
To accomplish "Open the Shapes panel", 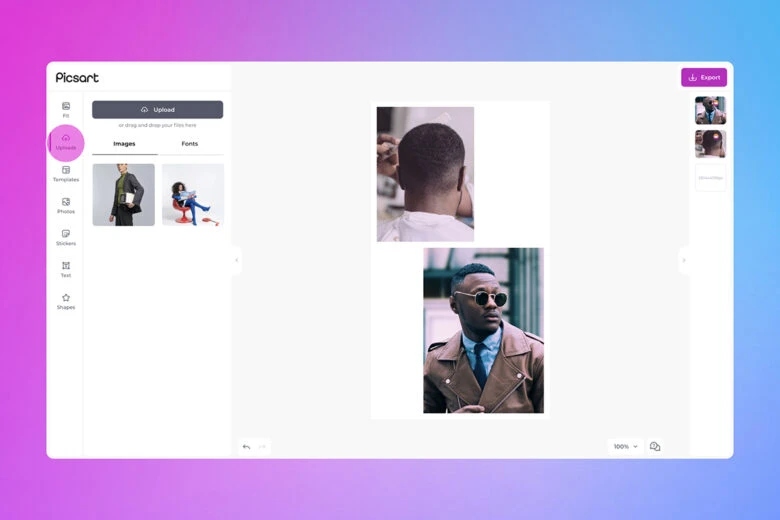I will [x=66, y=301].
